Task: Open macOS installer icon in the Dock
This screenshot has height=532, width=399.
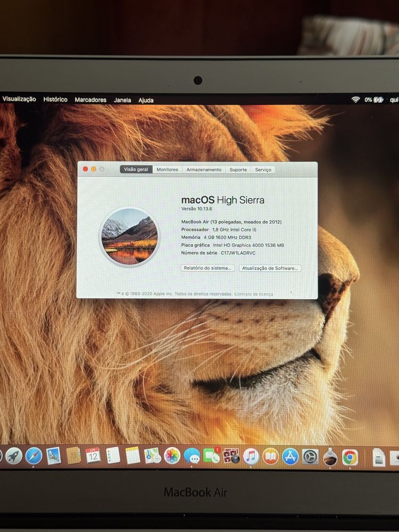Action: [x=330, y=457]
